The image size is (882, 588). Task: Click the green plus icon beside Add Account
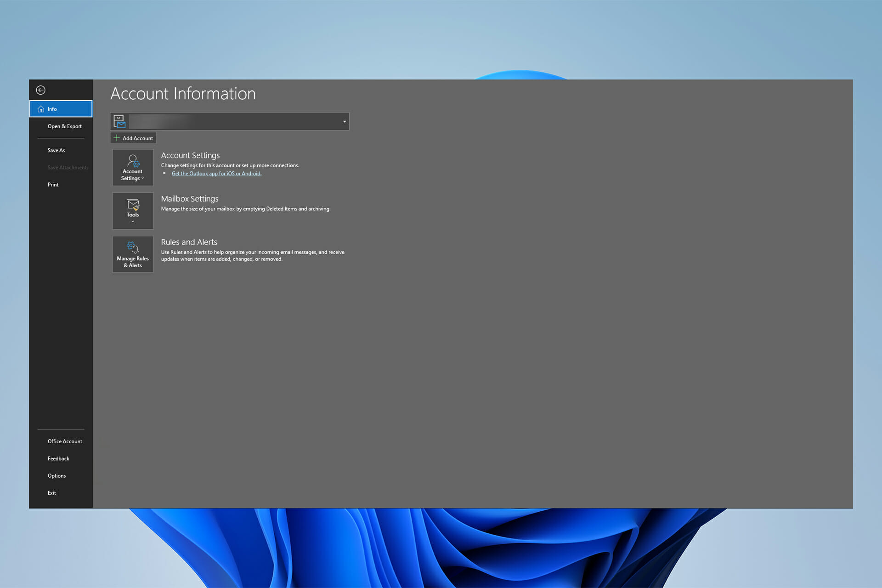[117, 138]
